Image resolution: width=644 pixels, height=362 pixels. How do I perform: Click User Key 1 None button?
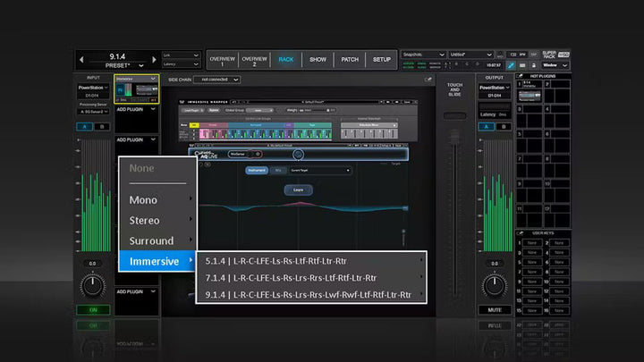coord(532,243)
